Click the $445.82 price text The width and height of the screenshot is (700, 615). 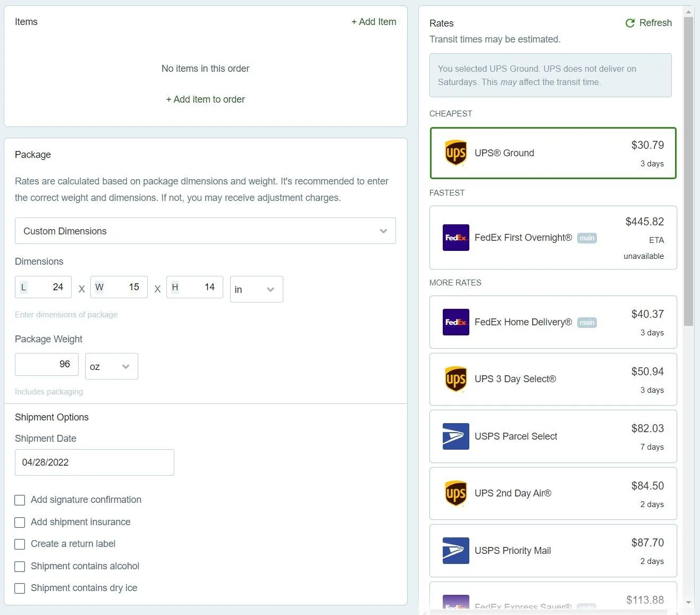pyautogui.click(x=644, y=222)
